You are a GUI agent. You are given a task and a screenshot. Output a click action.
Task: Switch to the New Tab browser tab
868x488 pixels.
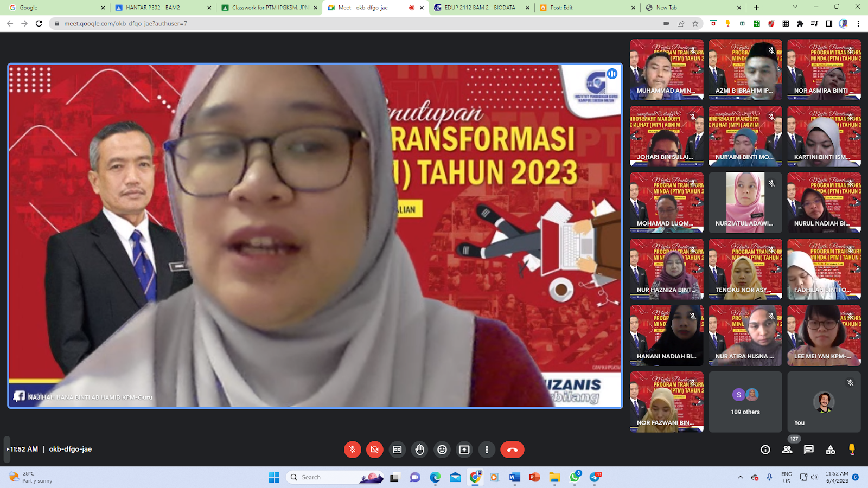tap(692, 8)
